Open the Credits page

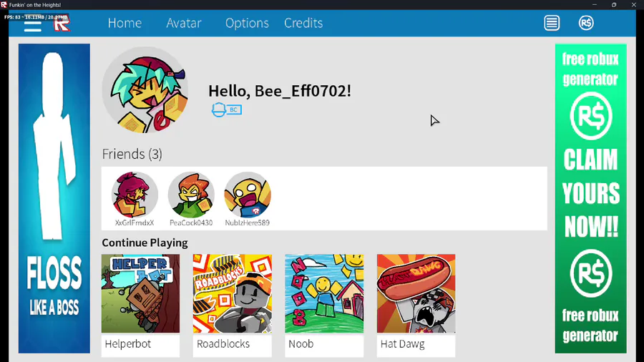pyautogui.click(x=303, y=23)
